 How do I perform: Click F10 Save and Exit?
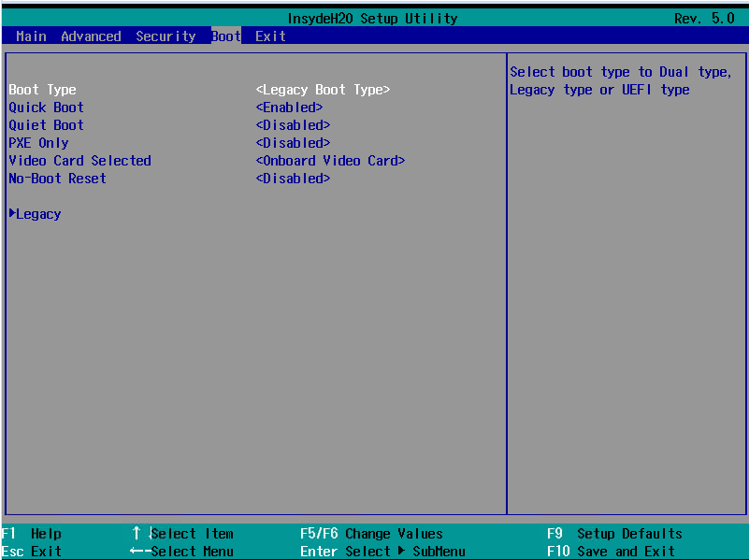click(x=611, y=552)
